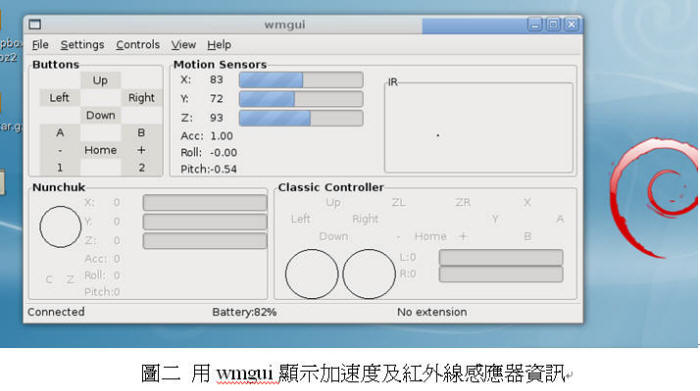Click the Connected status text
The image size is (700, 391).
pyautogui.click(x=56, y=312)
